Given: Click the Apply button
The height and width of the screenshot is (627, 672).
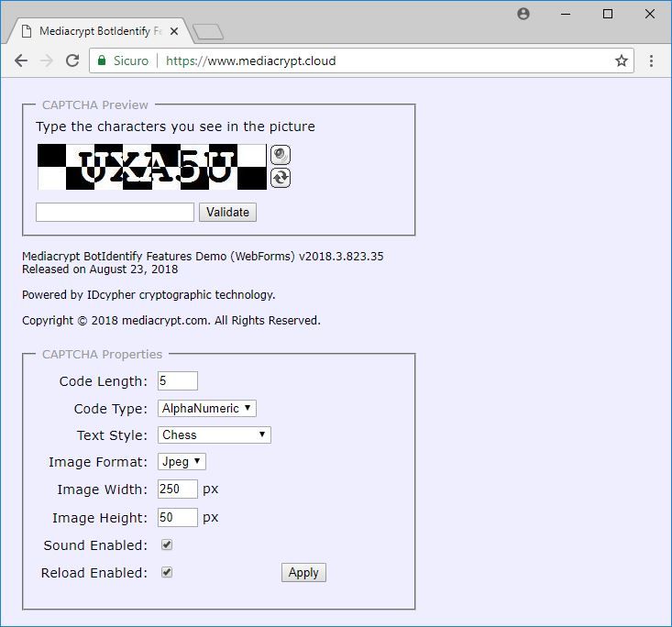Looking at the screenshot, I should pyautogui.click(x=303, y=573).
